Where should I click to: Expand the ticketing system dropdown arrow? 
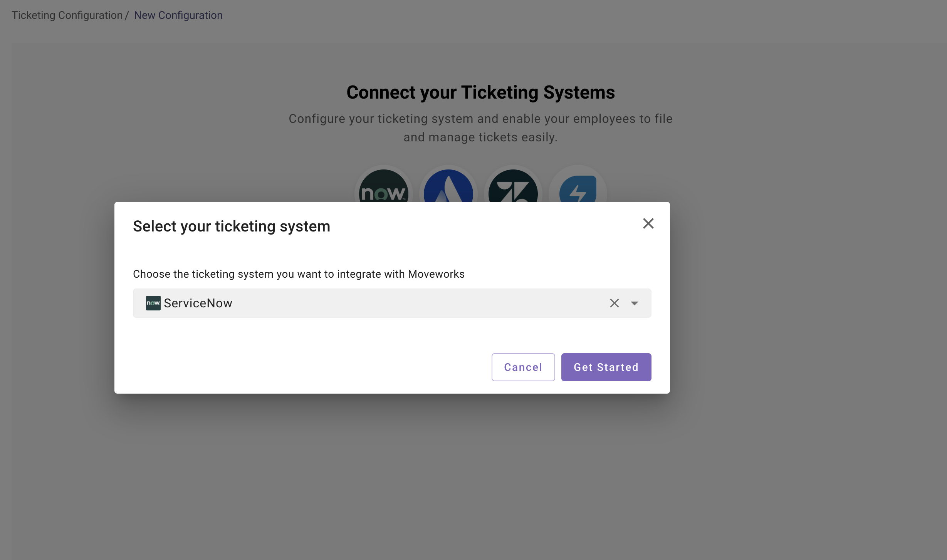point(634,303)
